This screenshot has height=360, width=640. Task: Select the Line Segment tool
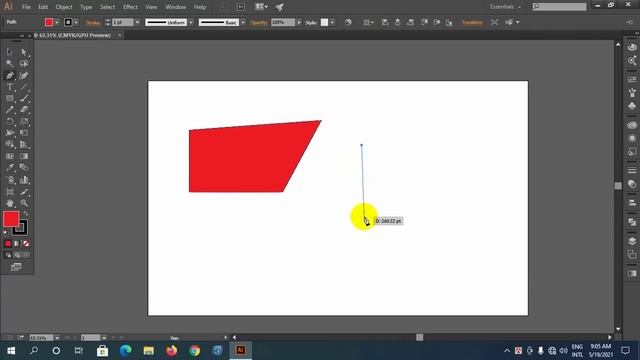coord(24,87)
